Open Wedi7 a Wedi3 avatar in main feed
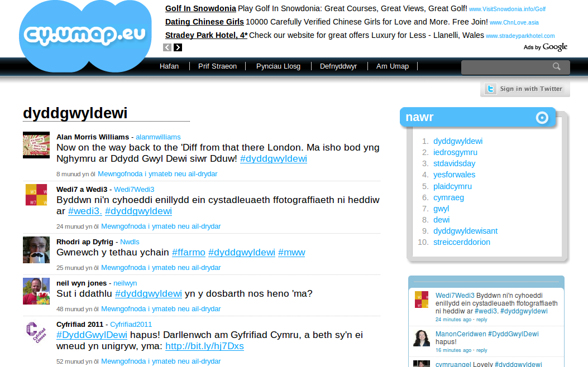Screen dimensions: 588x367 [36, 195]
